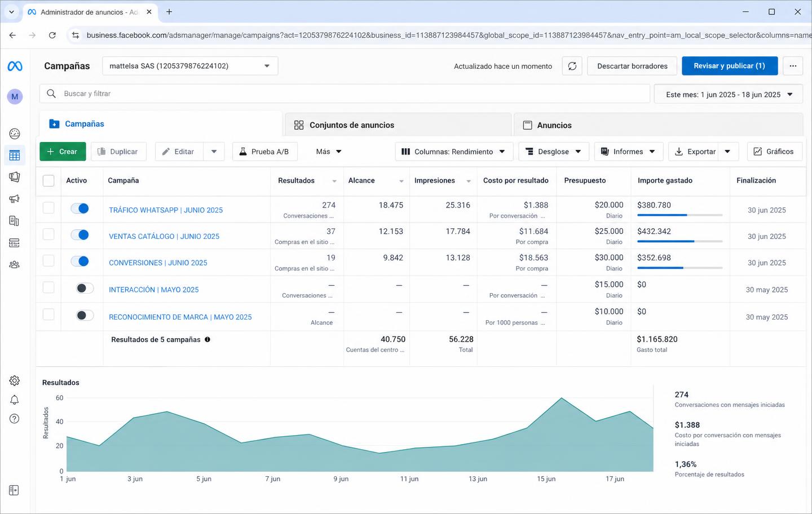Viewport: 812px width, 514px height.
Task: Check the CONVERSIONES campaign row checkbox
Action: tap(48, 260)
